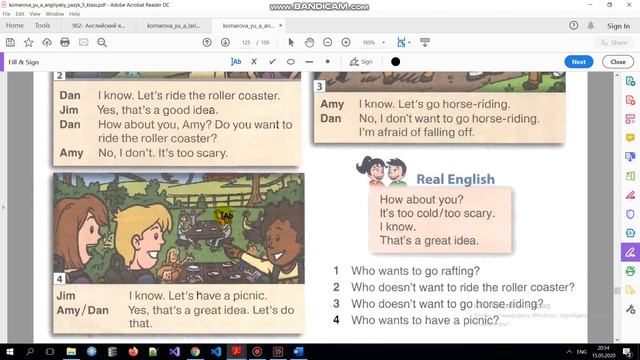Click the page number field
Screen dimensions: 640x360
pos(246,42)
